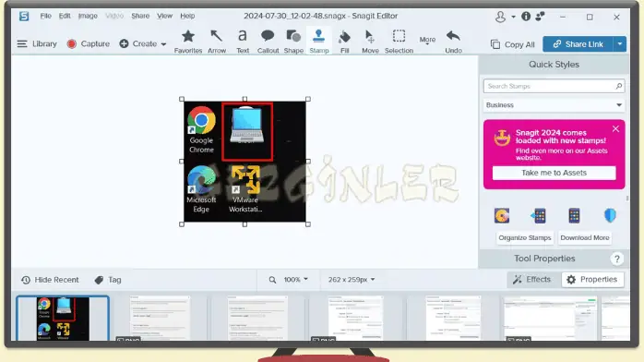The width and height of the screenshot is (644, 362).
Task: Click the Google Chrome icon in canvas image
Action: [201, 120]
